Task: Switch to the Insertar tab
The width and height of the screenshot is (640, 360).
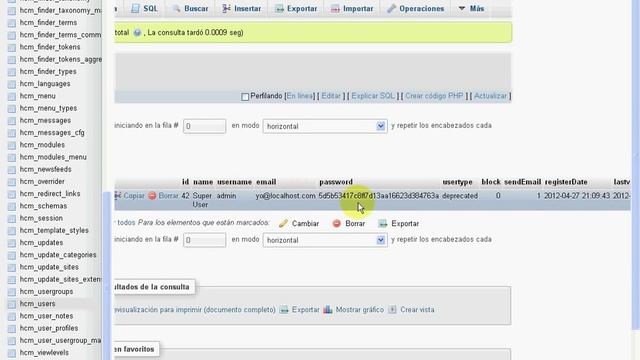Action: point(242,8)
